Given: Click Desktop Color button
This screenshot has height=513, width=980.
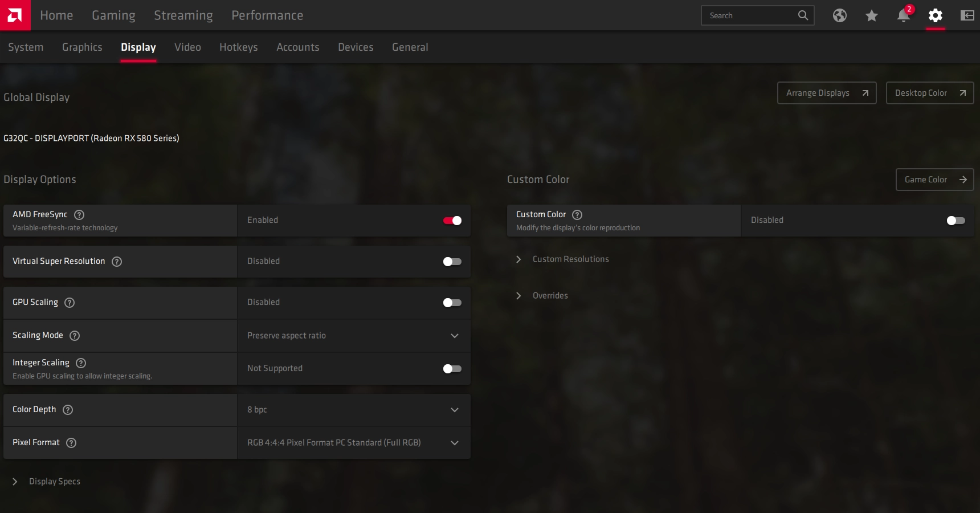Looking at the screenshot, I should click(930, 93).
